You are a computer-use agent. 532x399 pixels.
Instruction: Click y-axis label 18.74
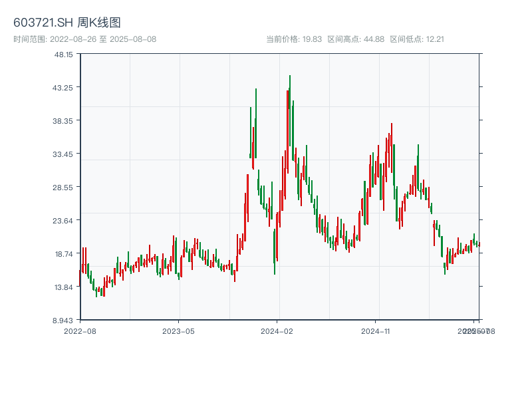pyautogui.click(x=64, y=254)
